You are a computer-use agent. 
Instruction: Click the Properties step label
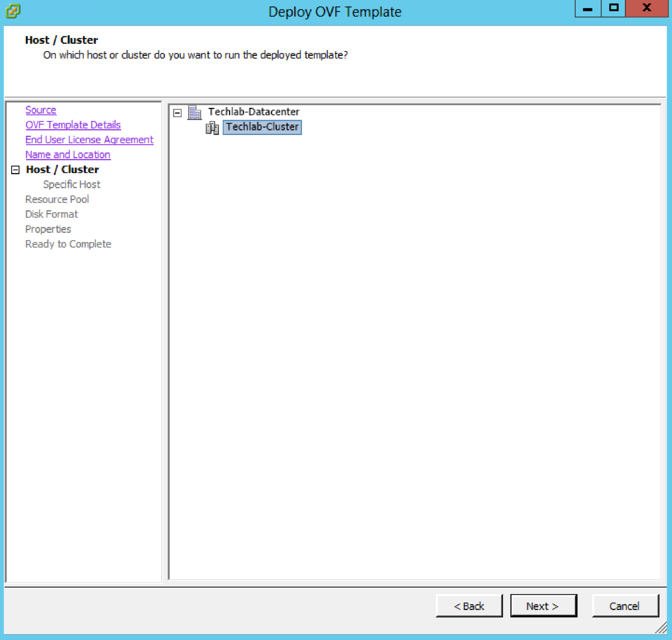[x=48, y=229]
